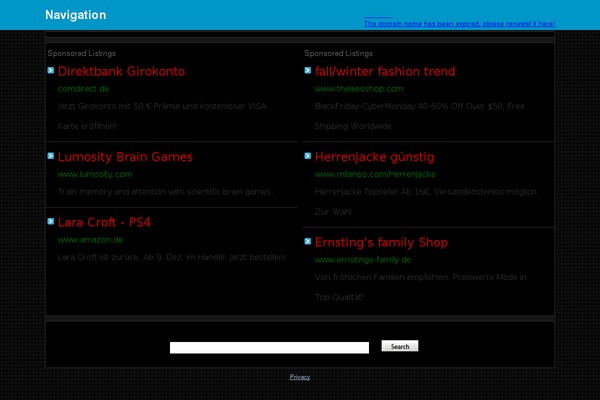Click the Search button
Screen dimensions: 600x400
coord(400,346)
